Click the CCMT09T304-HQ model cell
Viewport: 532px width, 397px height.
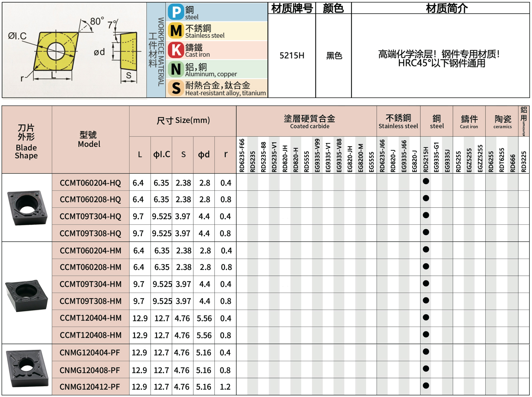[90, 217]
